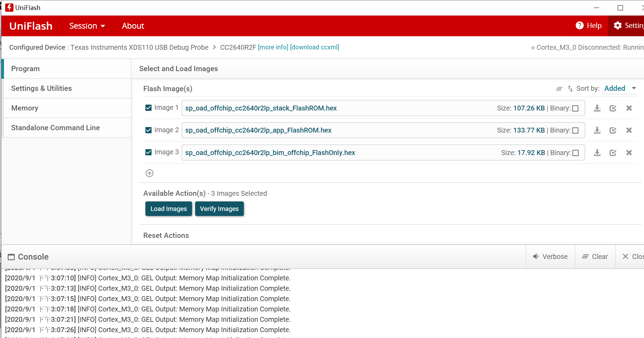Click the "Reset Actions" section heading
Viewport: 644px width, 338px height.
tap(166, 235)
